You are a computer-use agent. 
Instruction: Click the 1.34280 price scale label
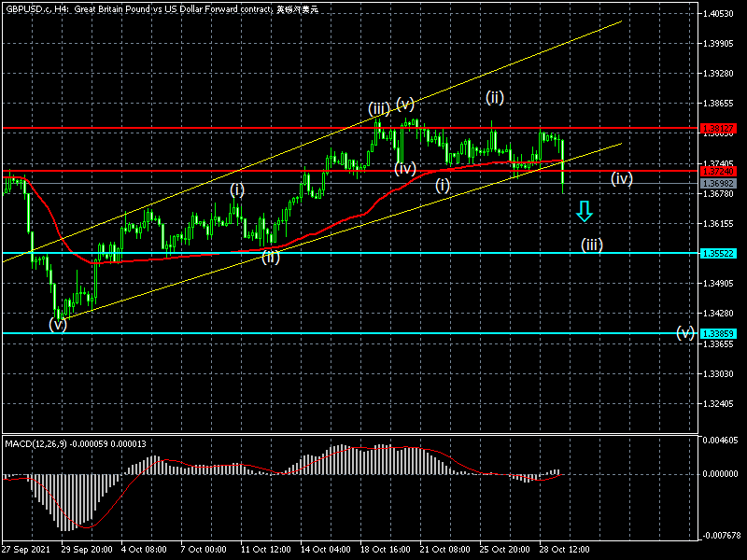(x=718, y=314)
